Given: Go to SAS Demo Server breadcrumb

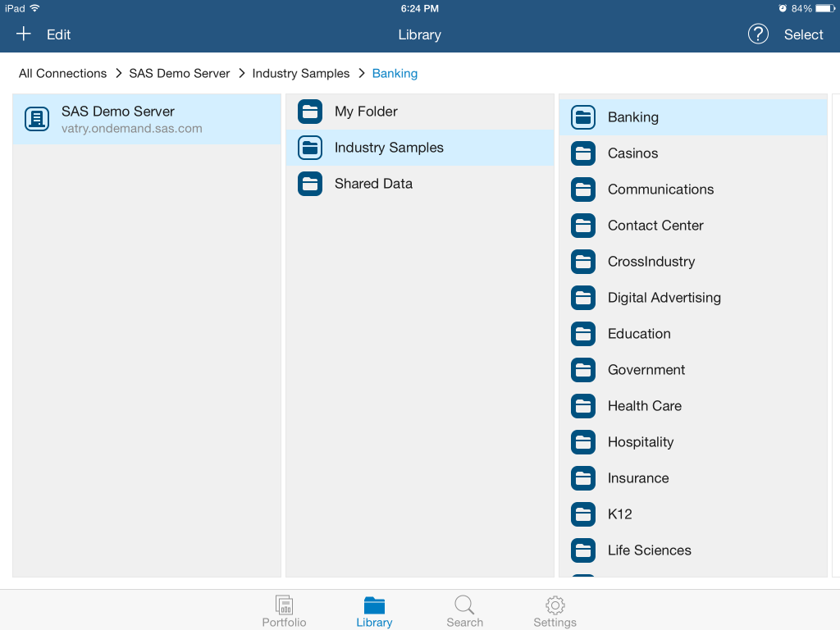Looking at the screenshot, I should pos(180,73).
